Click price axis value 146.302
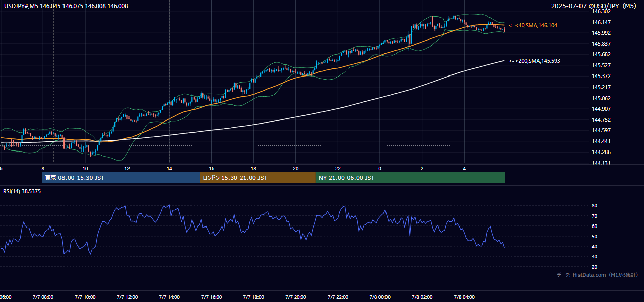644x302 pixels. pyautogui.click(x=601, y=11)
